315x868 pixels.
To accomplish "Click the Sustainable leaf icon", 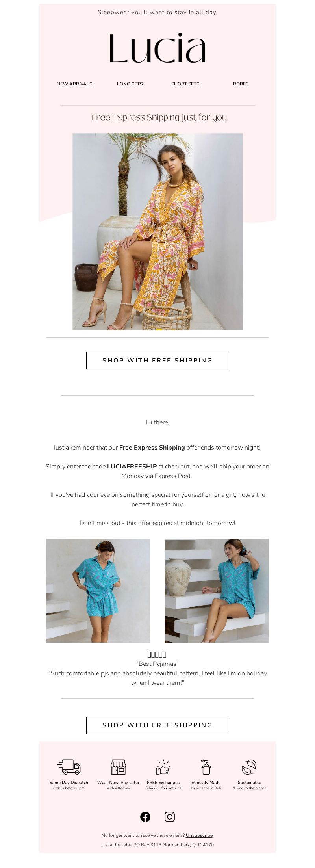I will coord(249,767).
